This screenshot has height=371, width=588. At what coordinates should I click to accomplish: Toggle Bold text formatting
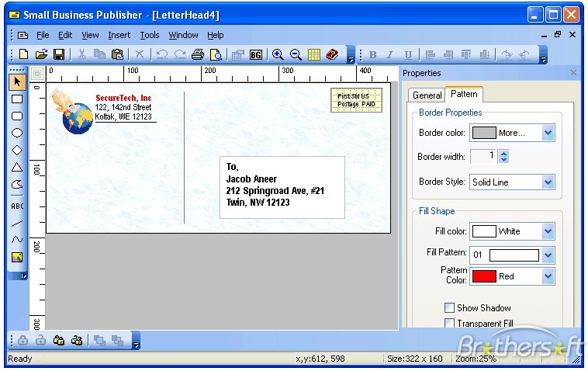tap(373, 55)
